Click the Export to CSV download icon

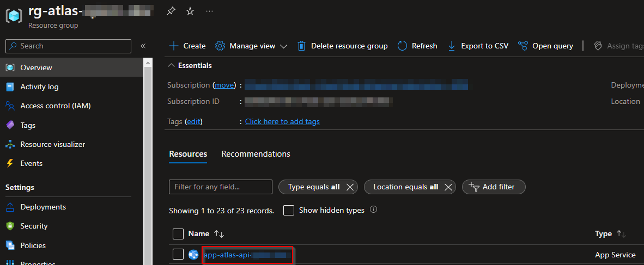pos(451,46)
